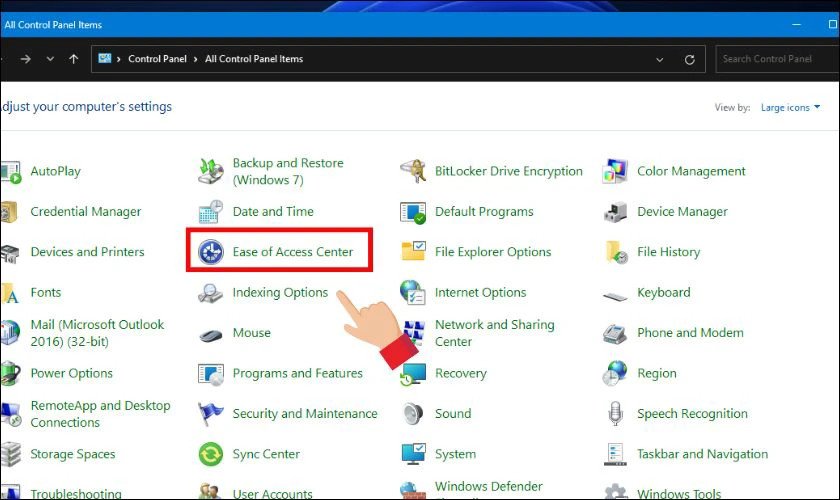Open the Date and Time icon

(211, 212)
